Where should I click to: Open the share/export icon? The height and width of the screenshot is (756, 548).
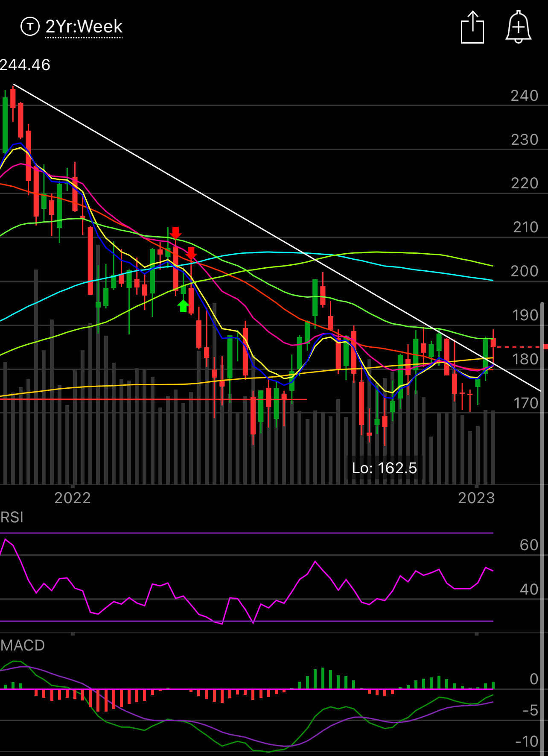472,27
